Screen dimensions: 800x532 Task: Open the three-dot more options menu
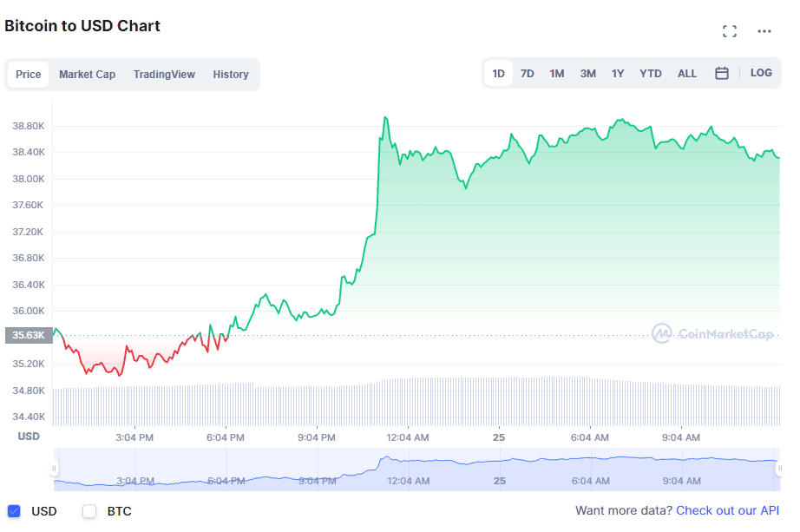[764, 31]
